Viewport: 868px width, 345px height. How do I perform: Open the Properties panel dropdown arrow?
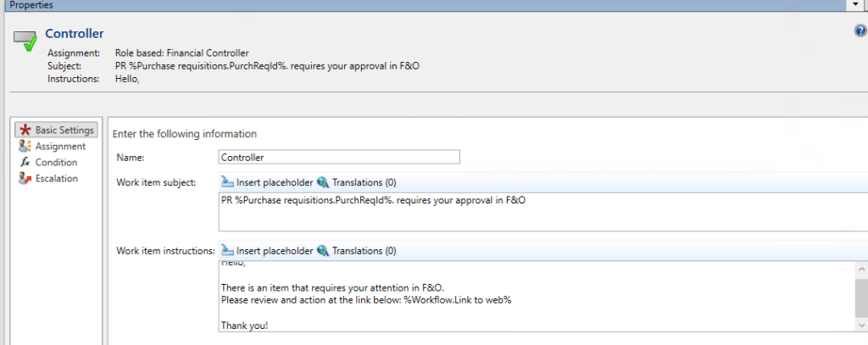854,5
